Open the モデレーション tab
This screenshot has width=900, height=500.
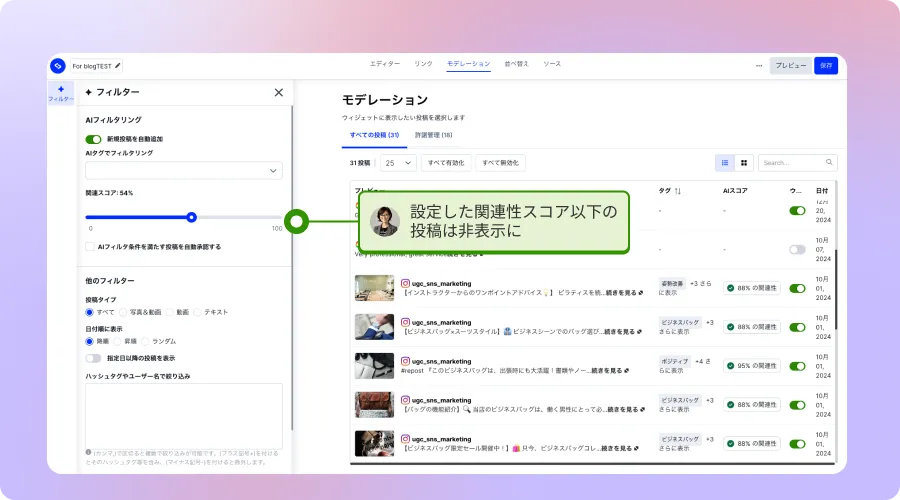click(x=468, y=64)
